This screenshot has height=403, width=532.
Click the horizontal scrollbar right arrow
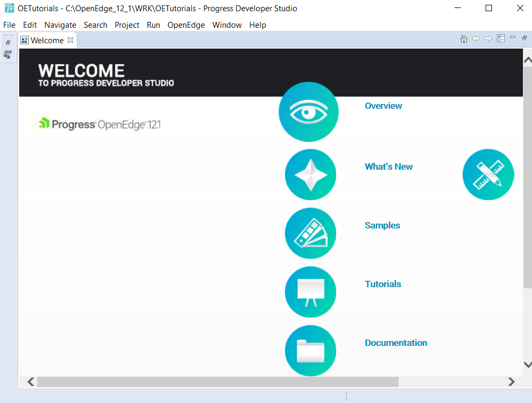(x=511, y=382)
